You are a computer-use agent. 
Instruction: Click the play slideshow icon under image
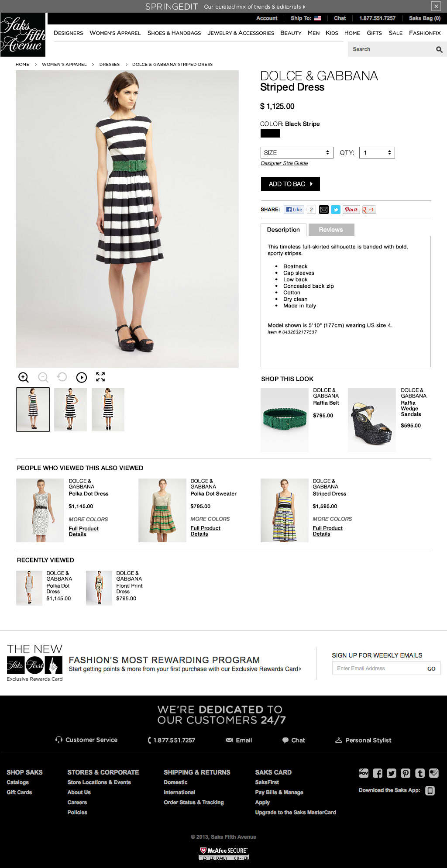[x=82, y=377]
